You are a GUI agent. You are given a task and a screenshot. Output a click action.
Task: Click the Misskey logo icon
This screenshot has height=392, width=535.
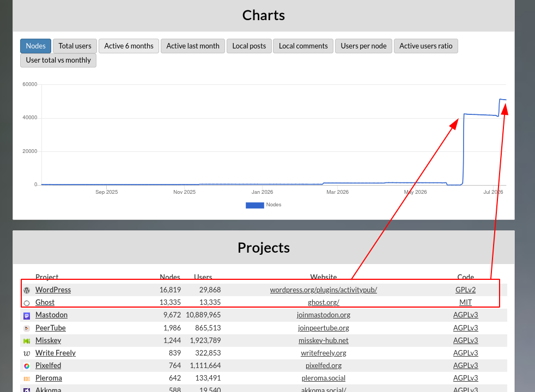coord(27,341)
